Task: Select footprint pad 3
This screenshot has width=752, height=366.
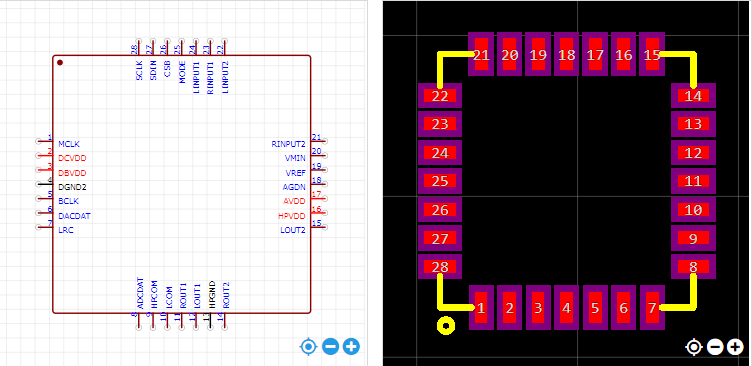Action: pyautogui.click(x=538, y=307)
